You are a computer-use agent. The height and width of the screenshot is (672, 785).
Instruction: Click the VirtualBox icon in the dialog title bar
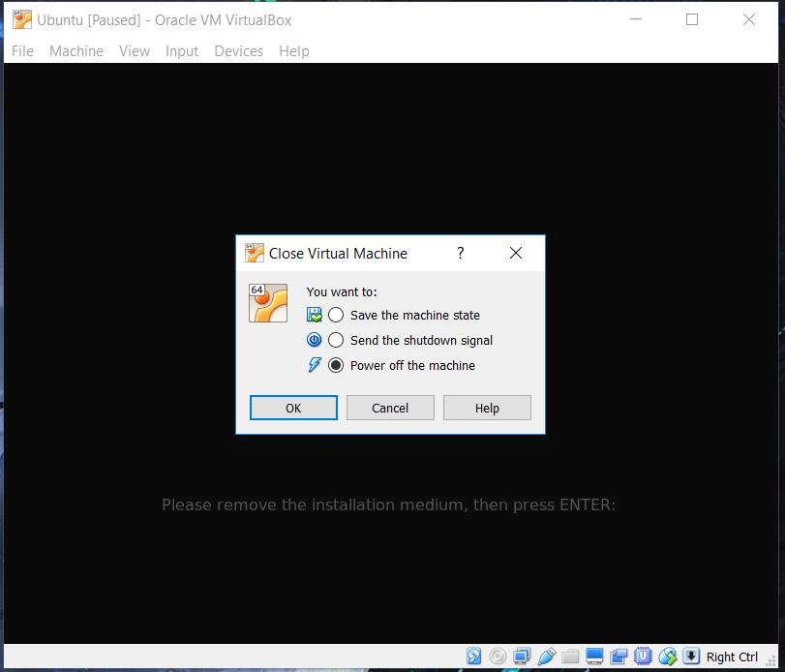coord(255,253)
